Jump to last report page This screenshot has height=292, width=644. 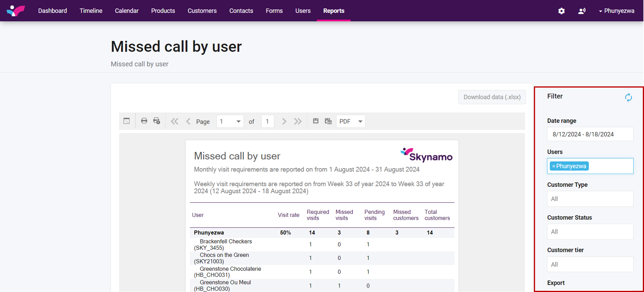[x=297, y=121]
